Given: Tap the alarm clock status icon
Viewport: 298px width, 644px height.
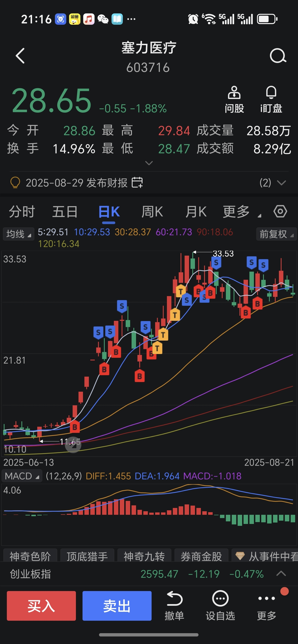Looking at the screenshot, I should 193,19.
